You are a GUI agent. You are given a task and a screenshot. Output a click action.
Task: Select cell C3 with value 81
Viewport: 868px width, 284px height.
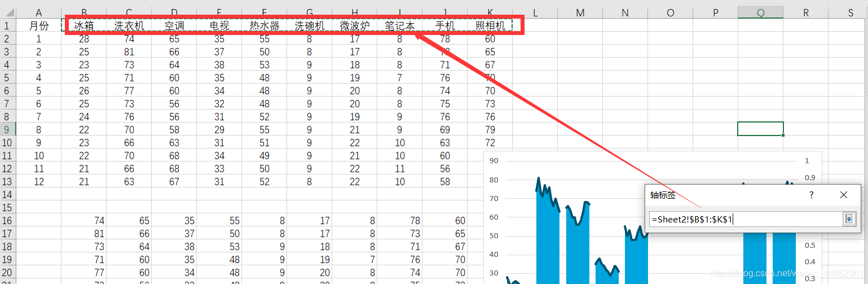point(129,52)
